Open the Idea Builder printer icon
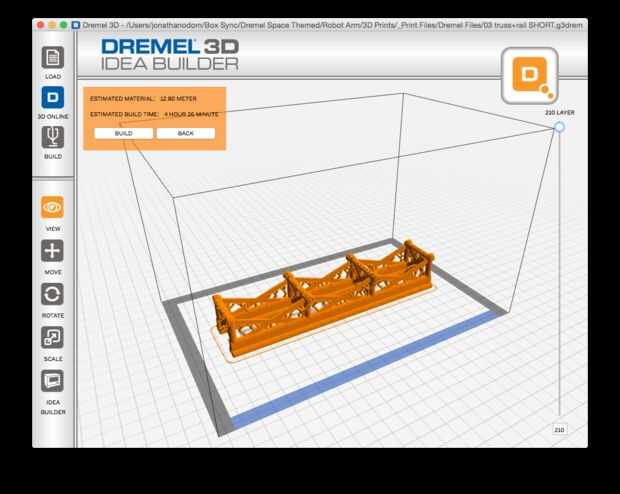The height and width of the screenshot is (494, 620). pos(52,381)
